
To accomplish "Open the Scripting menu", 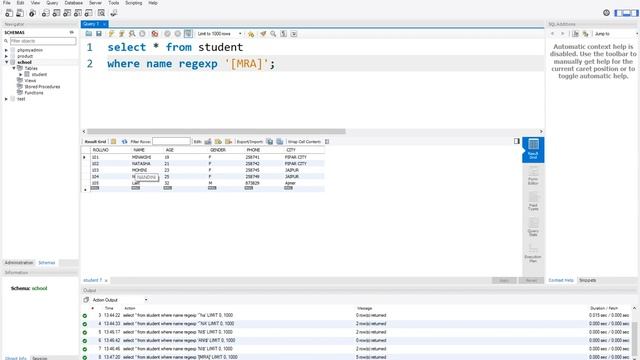I will tap(133, 3).
